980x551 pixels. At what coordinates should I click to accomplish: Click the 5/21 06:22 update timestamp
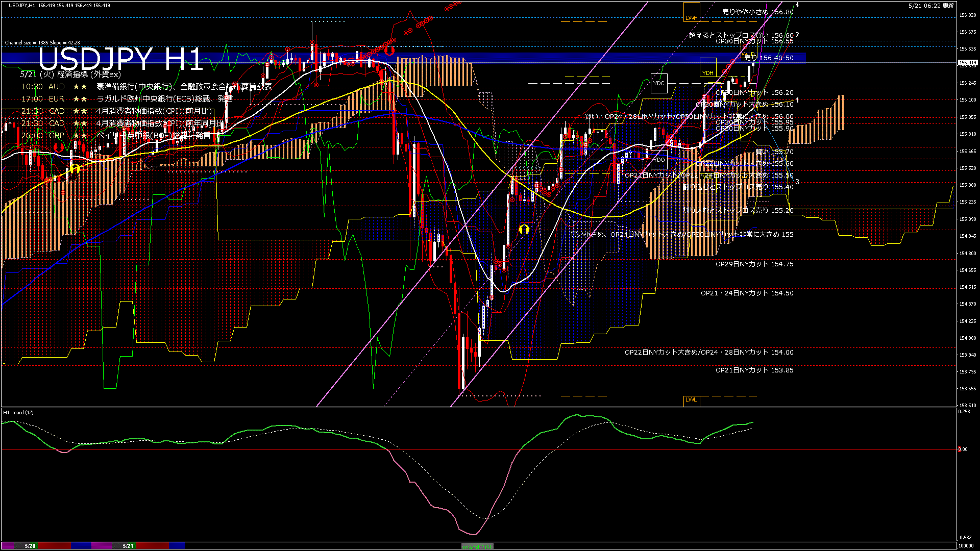point(931,6)
